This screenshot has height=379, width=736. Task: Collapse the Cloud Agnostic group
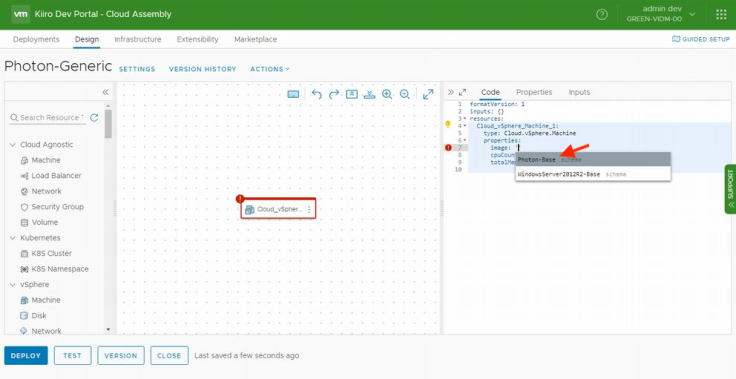13,145
